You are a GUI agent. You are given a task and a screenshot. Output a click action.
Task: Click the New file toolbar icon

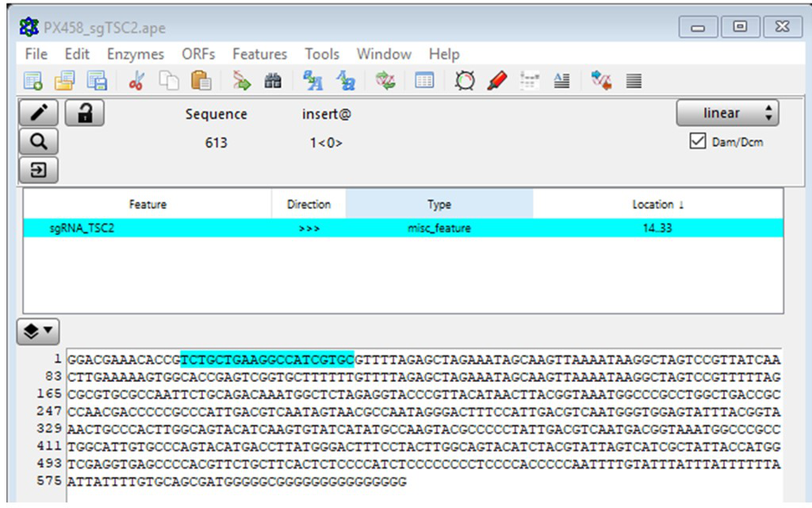34,81
